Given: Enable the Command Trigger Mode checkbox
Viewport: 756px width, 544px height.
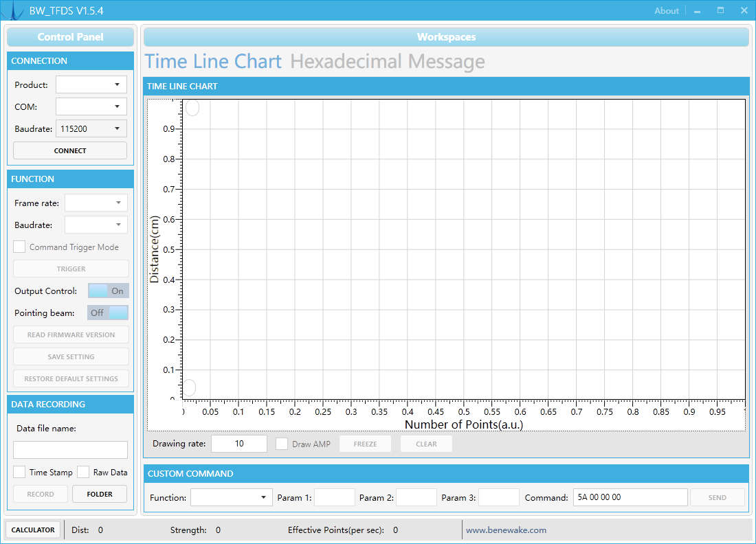Looking at the screenshot, I should (x=19, y=247).
